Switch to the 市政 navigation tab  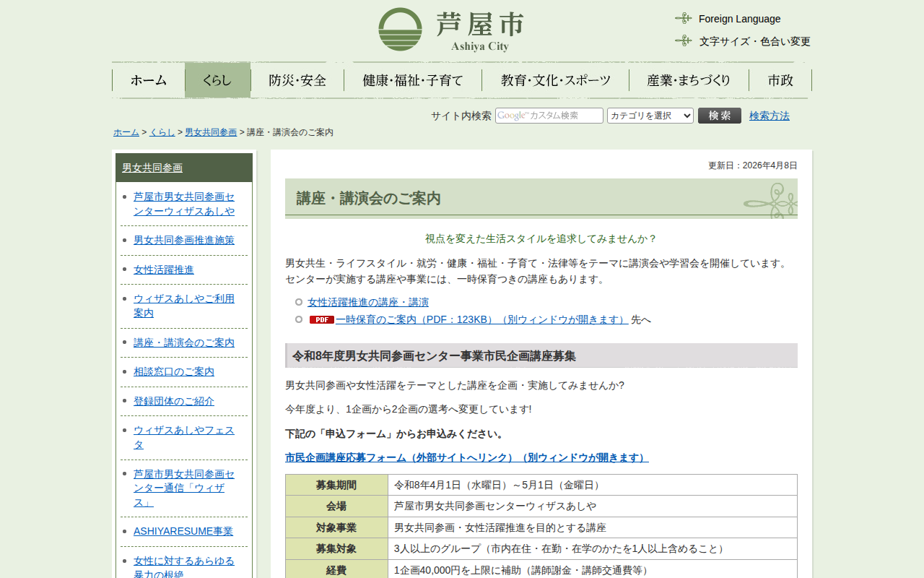pos(780,80)
